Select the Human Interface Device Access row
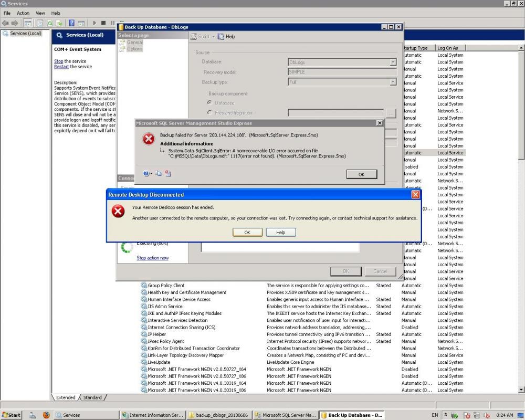The height and width of the screenshot is (420, 525). coord(303,299)
